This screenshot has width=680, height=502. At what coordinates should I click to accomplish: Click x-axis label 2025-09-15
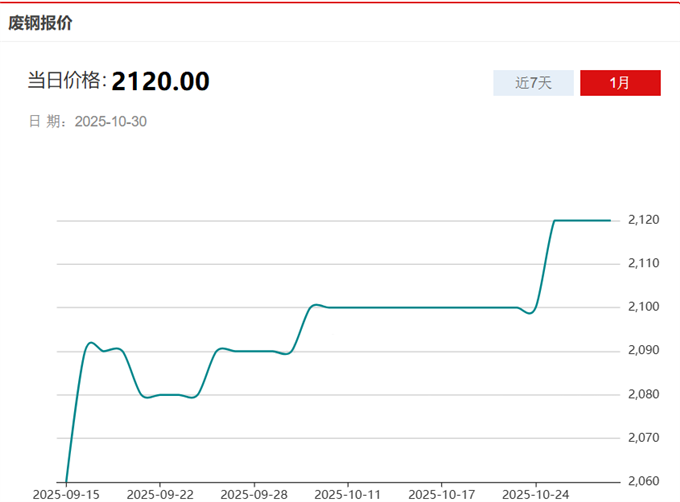pos(66,494)
